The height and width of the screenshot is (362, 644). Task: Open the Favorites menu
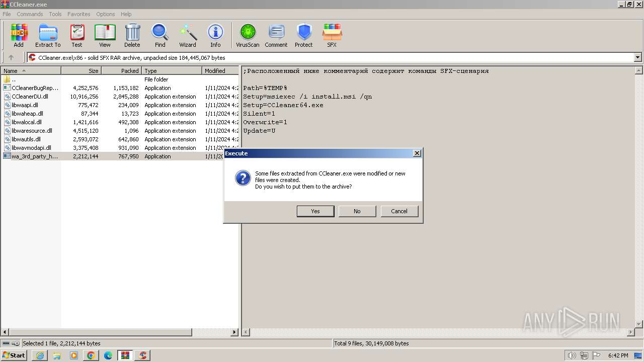coord(79,14)
